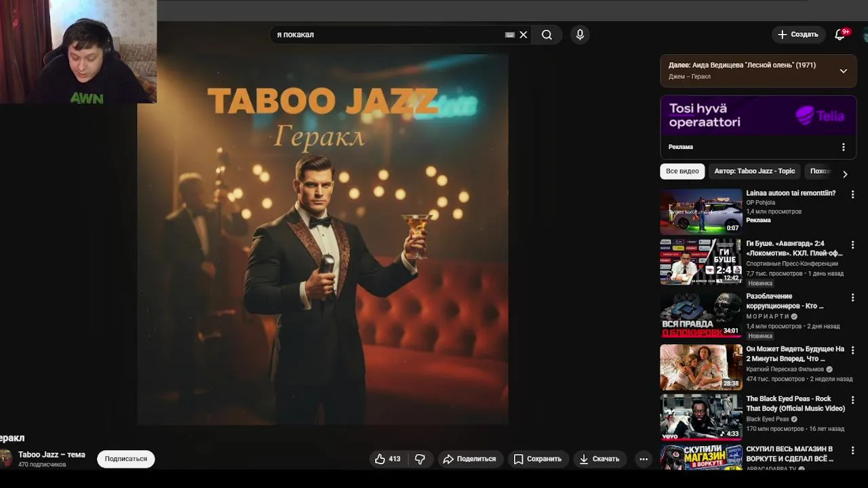868x488 pixels.
Task: Open the notifications bell
Action: 840,35
